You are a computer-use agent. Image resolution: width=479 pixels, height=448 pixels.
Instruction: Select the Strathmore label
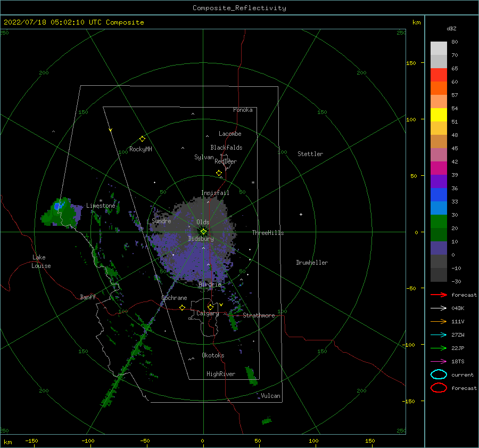point(259,315)
